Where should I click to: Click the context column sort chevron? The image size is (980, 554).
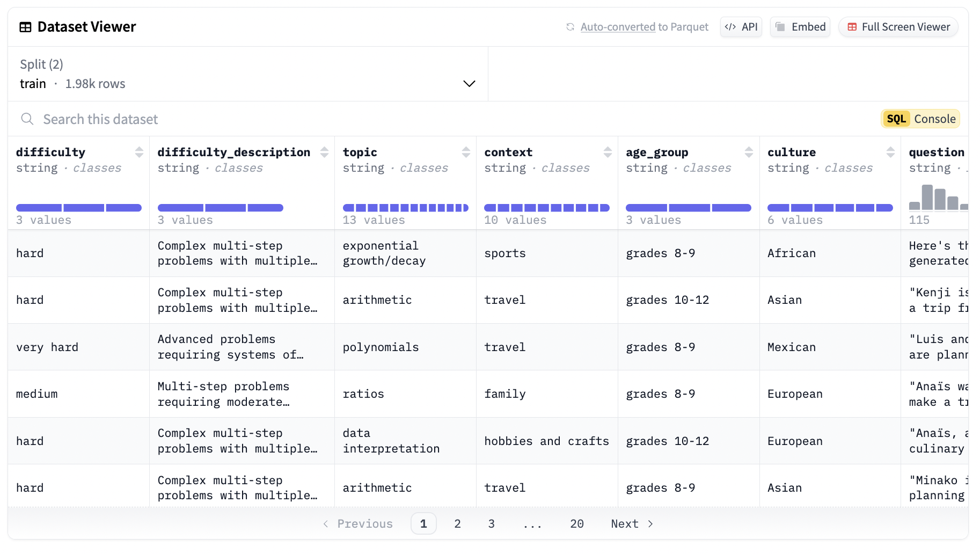coord(607,152)
